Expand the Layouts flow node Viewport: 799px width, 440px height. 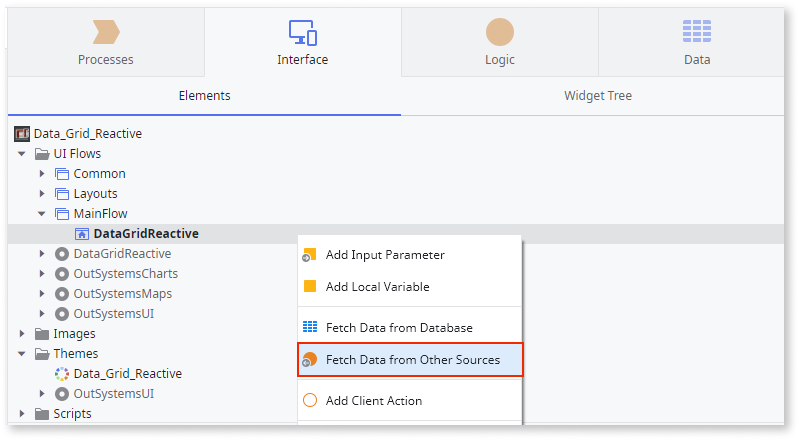(x=42, y=194)
